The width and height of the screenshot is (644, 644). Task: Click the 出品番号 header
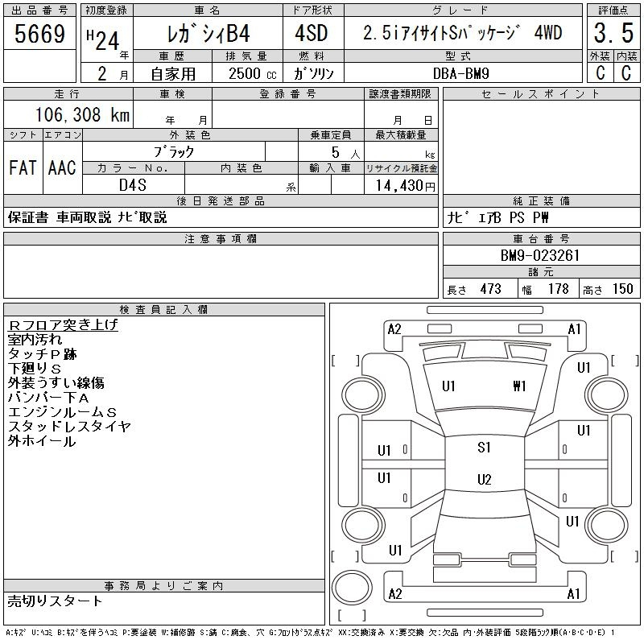coord(39,10)
